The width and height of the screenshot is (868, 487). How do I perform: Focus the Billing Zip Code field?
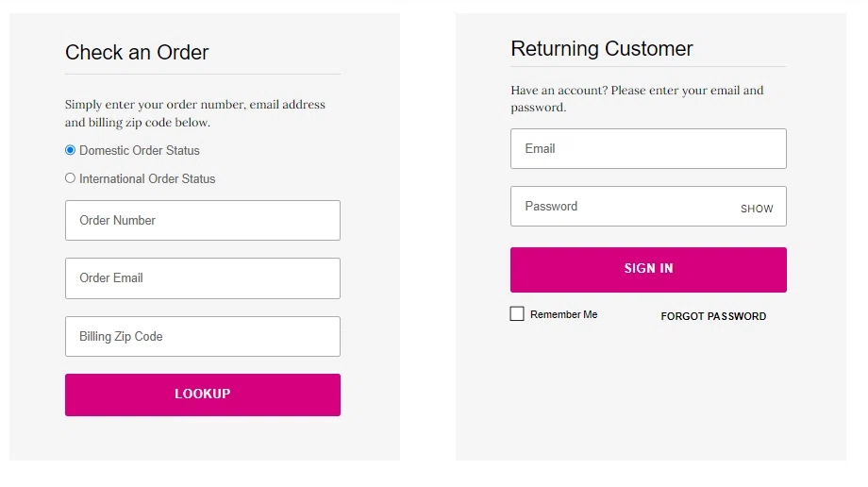202,337
